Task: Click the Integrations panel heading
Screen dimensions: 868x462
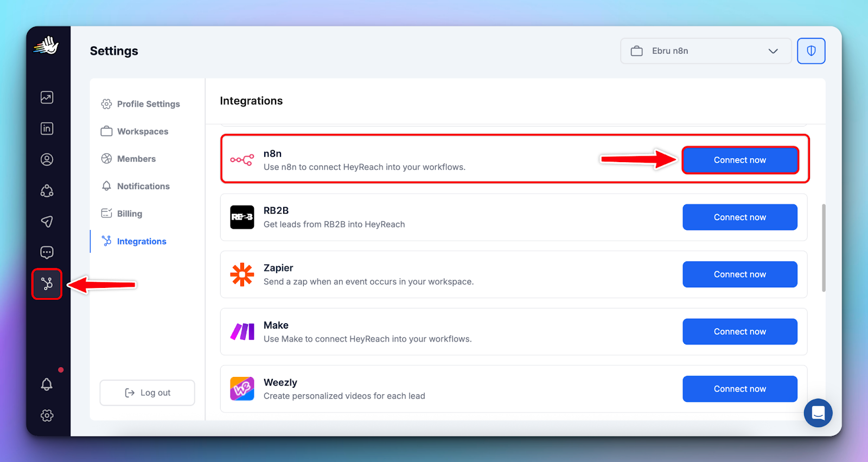Action: 251,101
